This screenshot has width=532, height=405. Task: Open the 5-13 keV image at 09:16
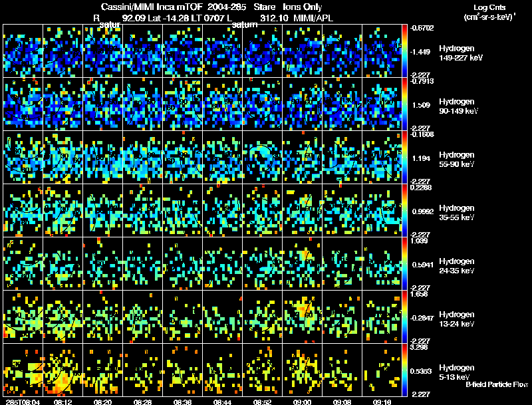click(382, 370)
